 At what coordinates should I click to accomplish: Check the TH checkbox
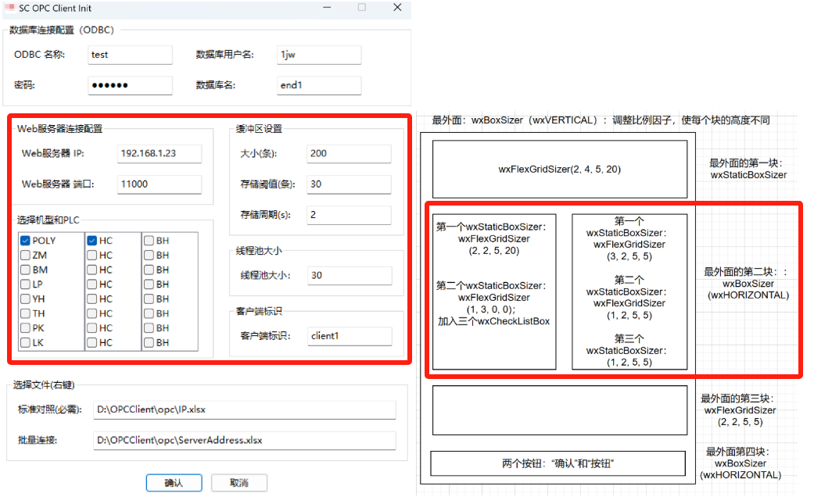[25, 313]
